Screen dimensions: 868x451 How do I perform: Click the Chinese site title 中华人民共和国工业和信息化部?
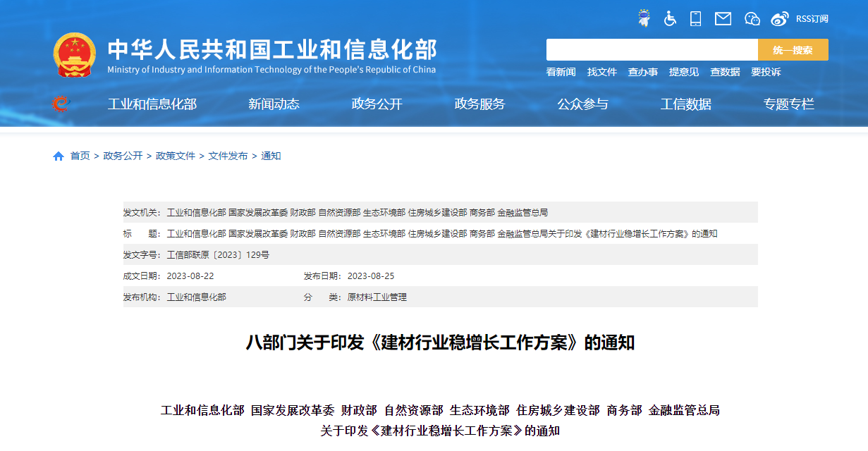pyautogui.click(x=272, y=49)
